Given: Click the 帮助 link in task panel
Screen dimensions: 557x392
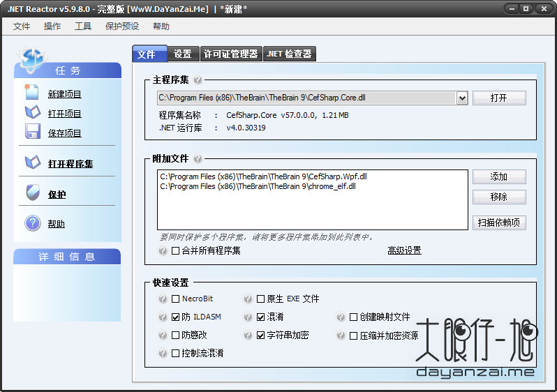Looking at the screenshot, I should click(57, 224).
